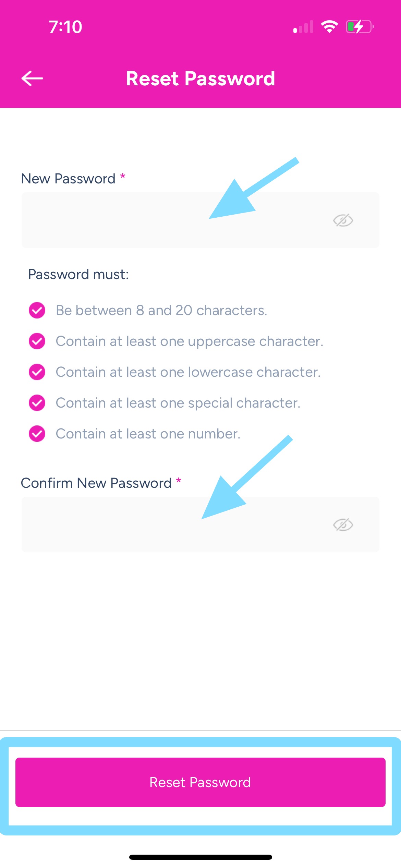Tap the Reset Password header title
The height and width of the screenshot is (868, 401).
(200, 79)
